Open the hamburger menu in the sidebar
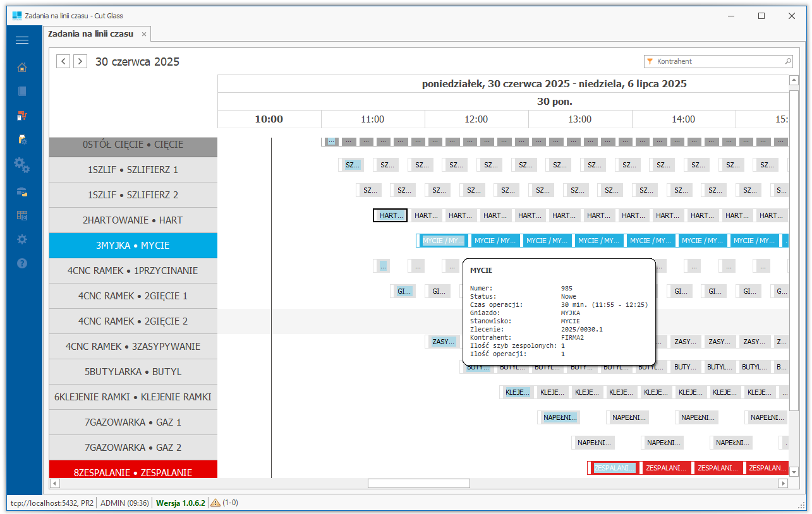 coord(22,40)
